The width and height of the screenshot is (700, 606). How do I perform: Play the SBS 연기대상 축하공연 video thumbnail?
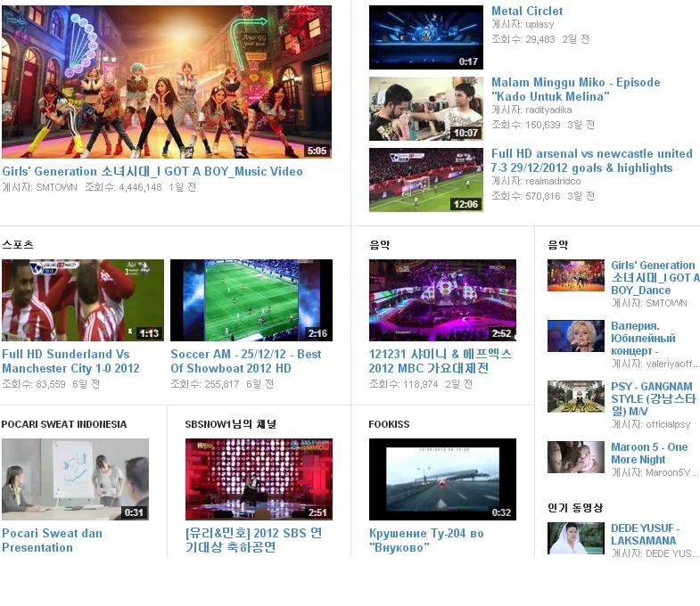click(x=259, y=479)
